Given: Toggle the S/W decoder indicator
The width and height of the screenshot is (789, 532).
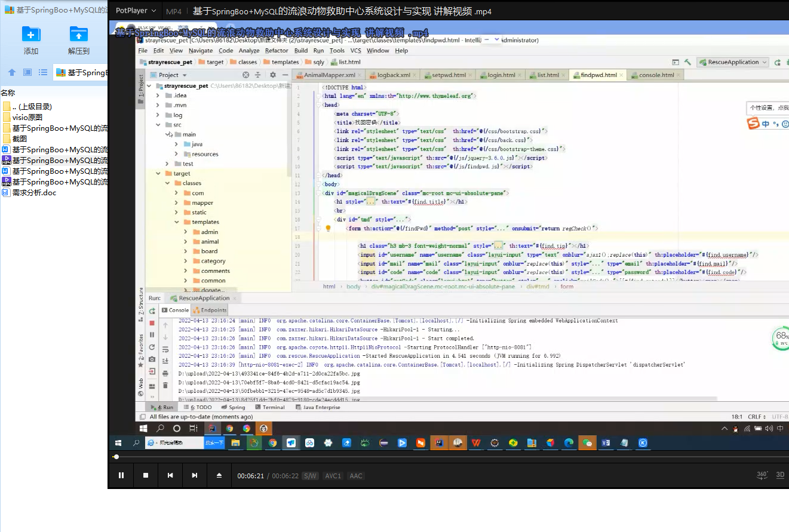Looking at the screenshot, I should (x=310, y=476).
